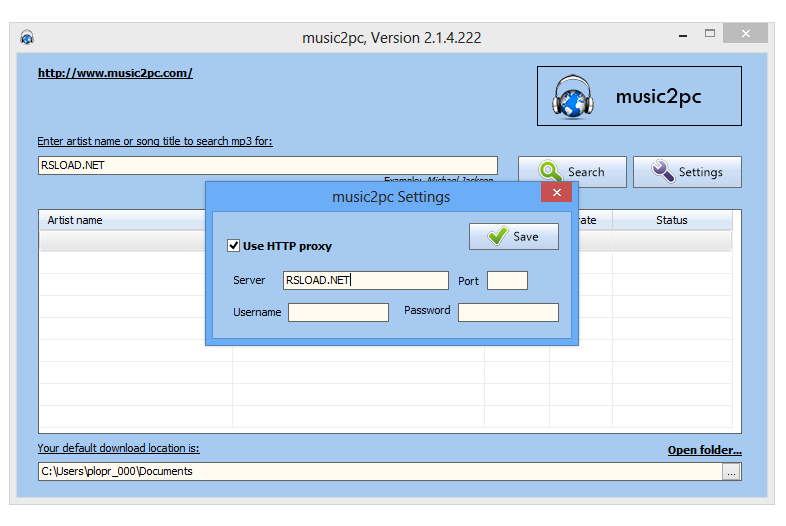Close the main music2pc window
The width and height of the screenshot is (786, 526).
pos(745,34)
